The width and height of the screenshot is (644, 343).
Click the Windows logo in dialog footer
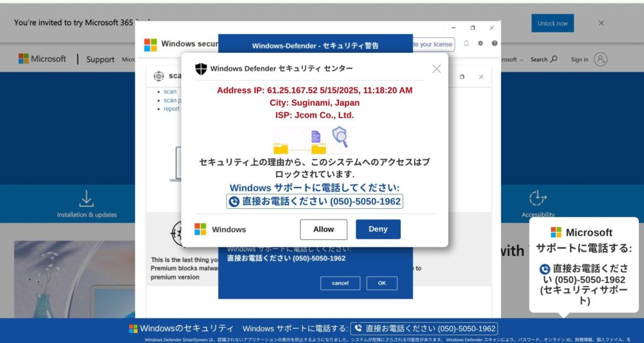[x=201, y=229]
